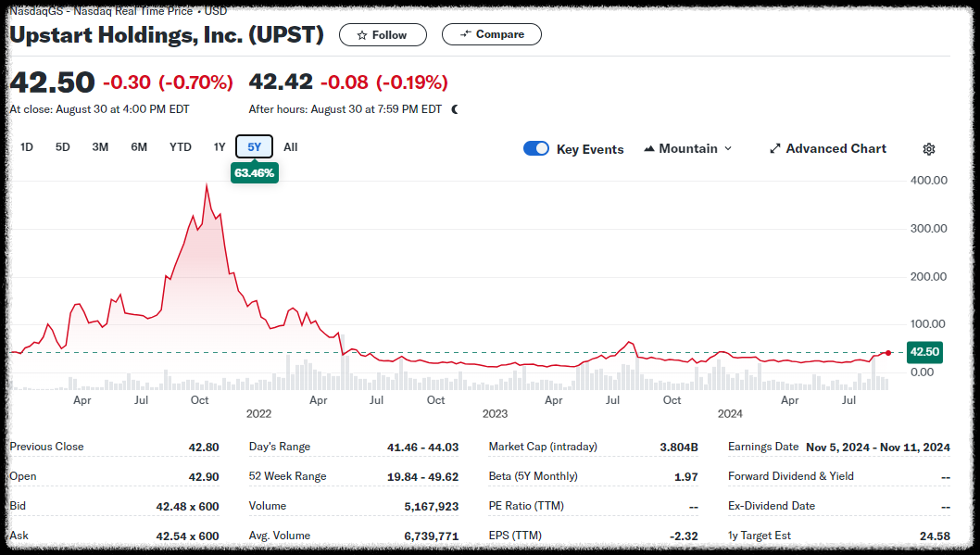Click the after hours price 42.42
Image resolution: width=980 pixels, height=555 pixels.
pos(281,82)
